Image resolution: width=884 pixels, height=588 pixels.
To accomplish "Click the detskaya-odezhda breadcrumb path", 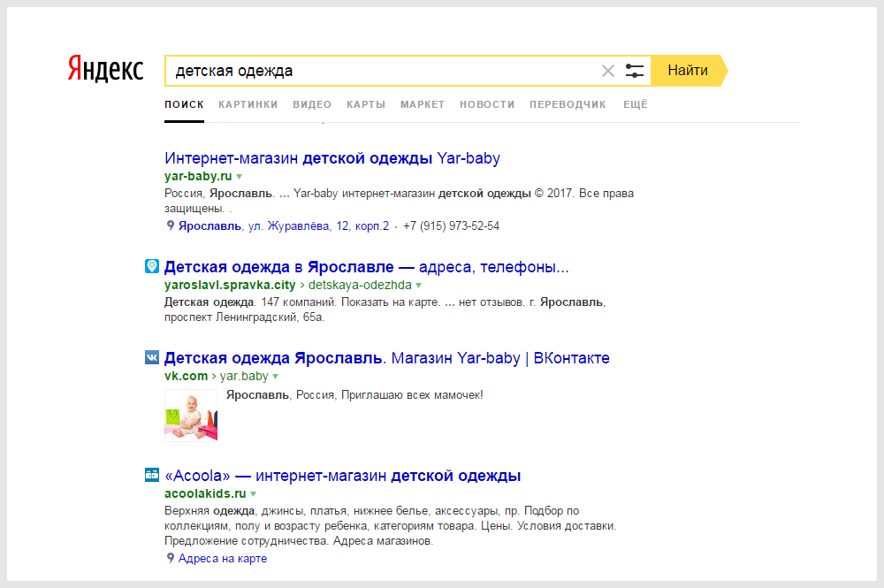I will pos(360,286).
